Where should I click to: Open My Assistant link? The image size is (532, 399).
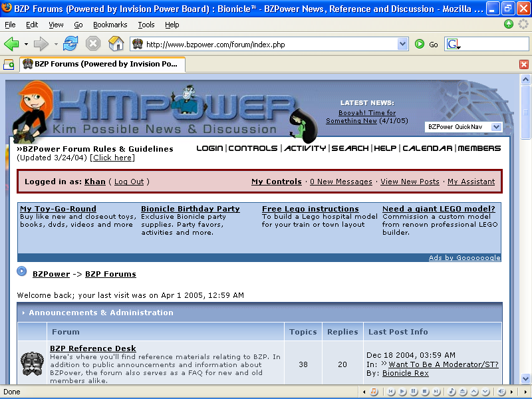tap(471, 182)
